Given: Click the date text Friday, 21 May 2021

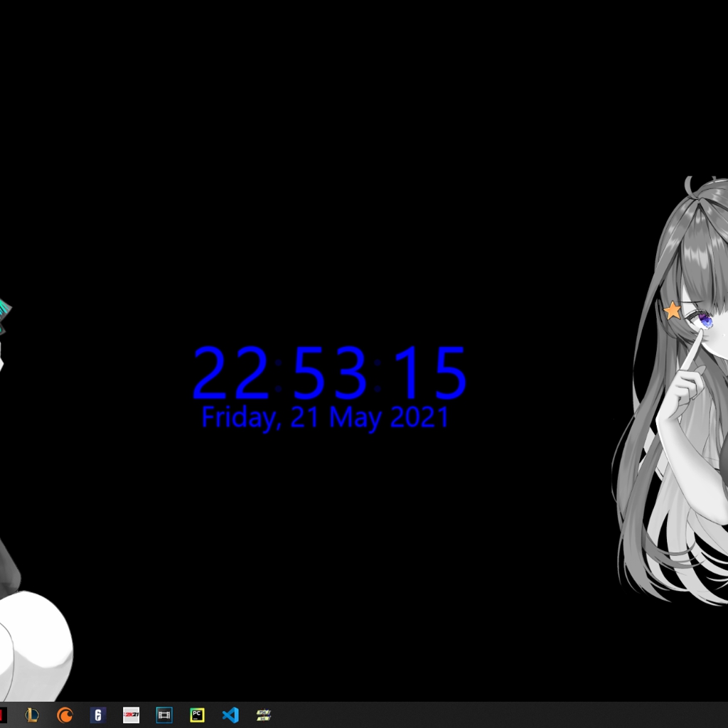Looking at the screenshot, I should (x=325, y=417).
